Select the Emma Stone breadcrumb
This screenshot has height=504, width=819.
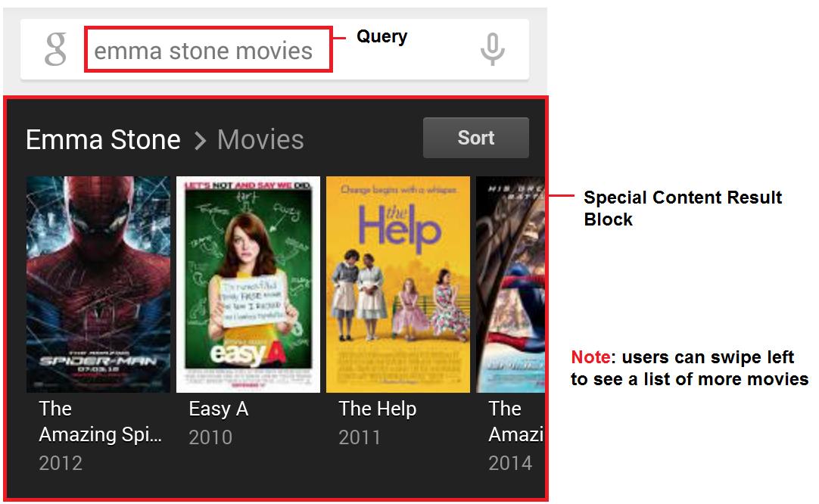coord(103,140)
